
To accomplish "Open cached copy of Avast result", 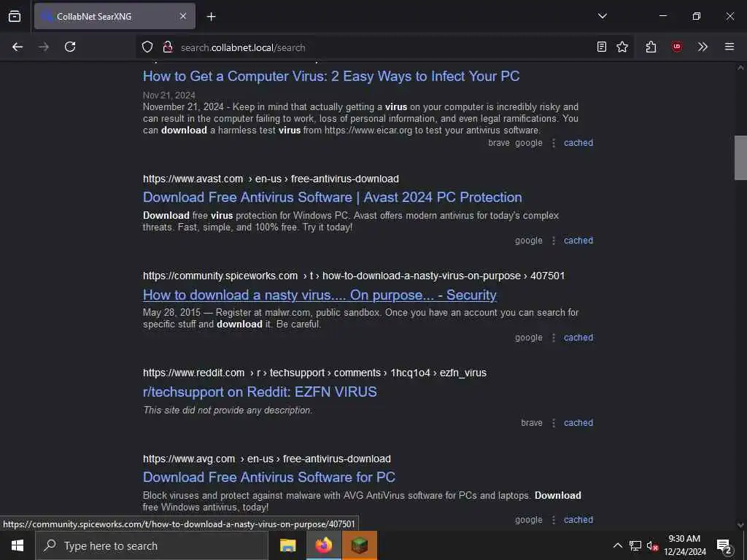I will [578, 241].
